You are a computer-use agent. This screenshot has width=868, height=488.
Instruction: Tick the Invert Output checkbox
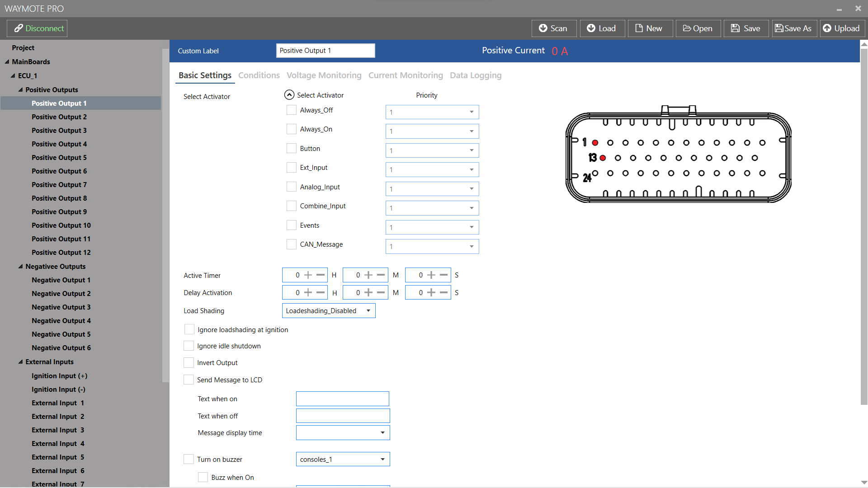[x=189, y=363]
